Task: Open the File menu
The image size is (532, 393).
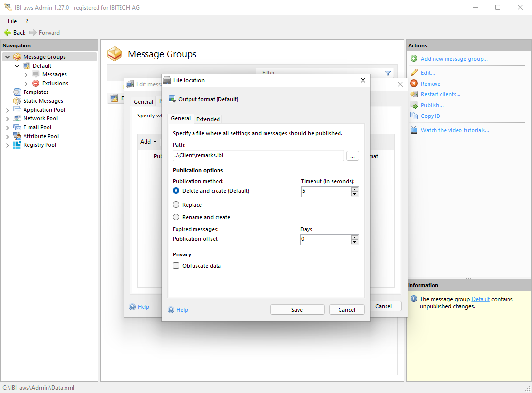Action: coord(12,21)
